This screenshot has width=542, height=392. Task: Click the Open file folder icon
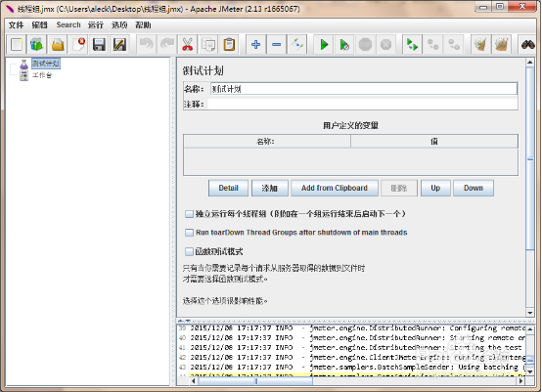click(x=58, y=44)
